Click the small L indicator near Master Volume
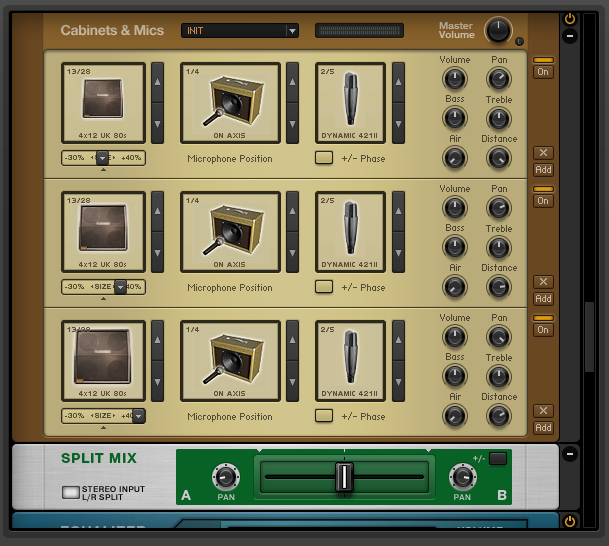609x546 pixels. (x=519, y=42)
